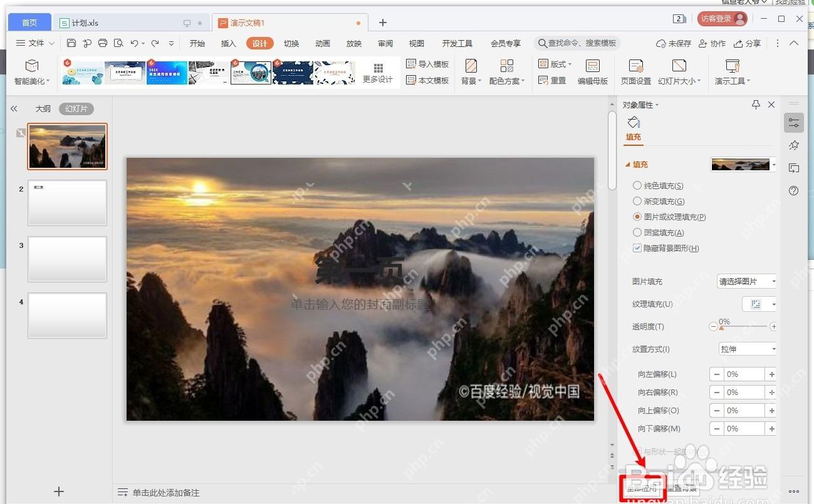Switch pane to 幻灯片 slides view
814x504 pixels.
pyautogui.click(x=76, y=108)
